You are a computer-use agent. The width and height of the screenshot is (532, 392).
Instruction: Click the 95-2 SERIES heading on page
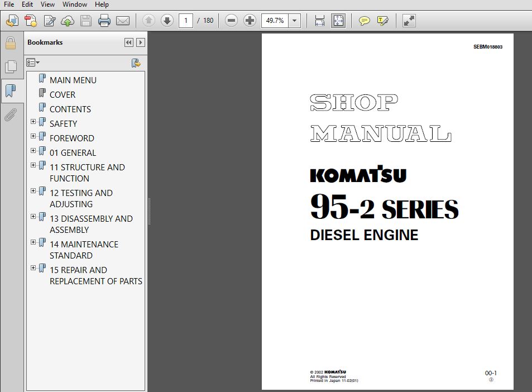pos(384,207)
